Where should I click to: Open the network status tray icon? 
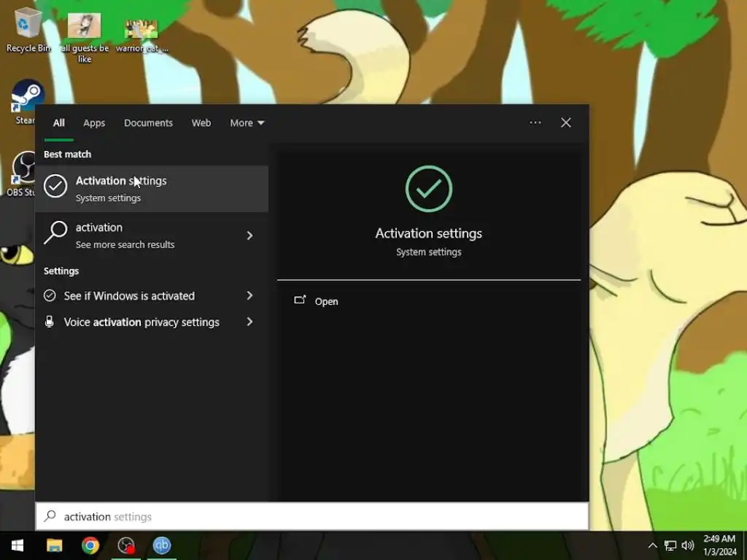pos(670,545)
